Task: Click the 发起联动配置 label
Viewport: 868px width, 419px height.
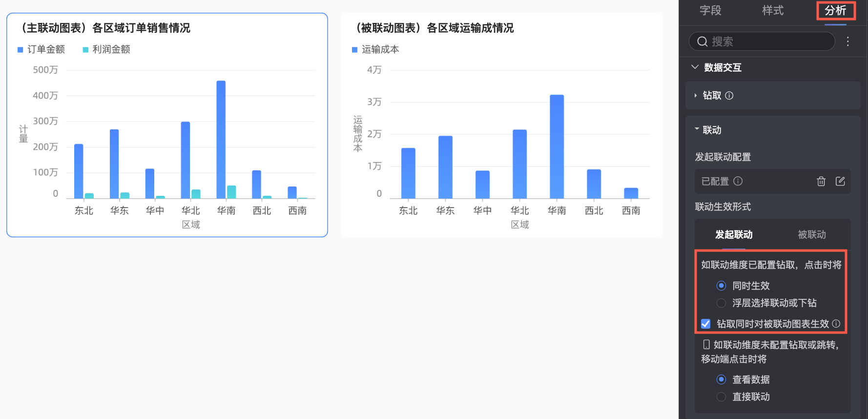Action: [x=723, y=157]
